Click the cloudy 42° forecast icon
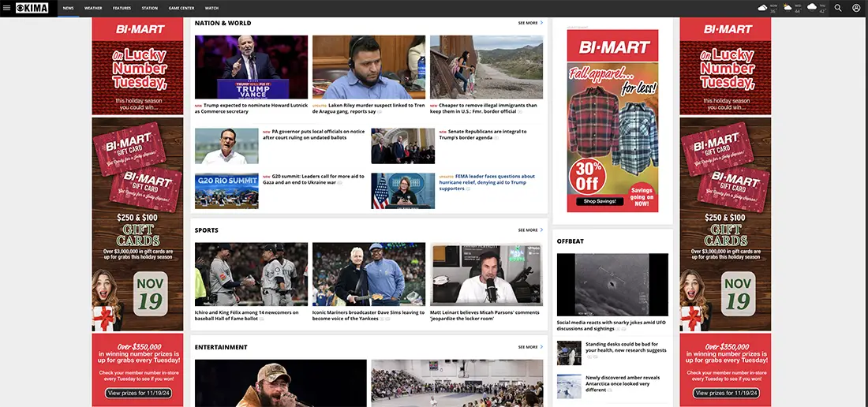 click(x=812, y=7)
